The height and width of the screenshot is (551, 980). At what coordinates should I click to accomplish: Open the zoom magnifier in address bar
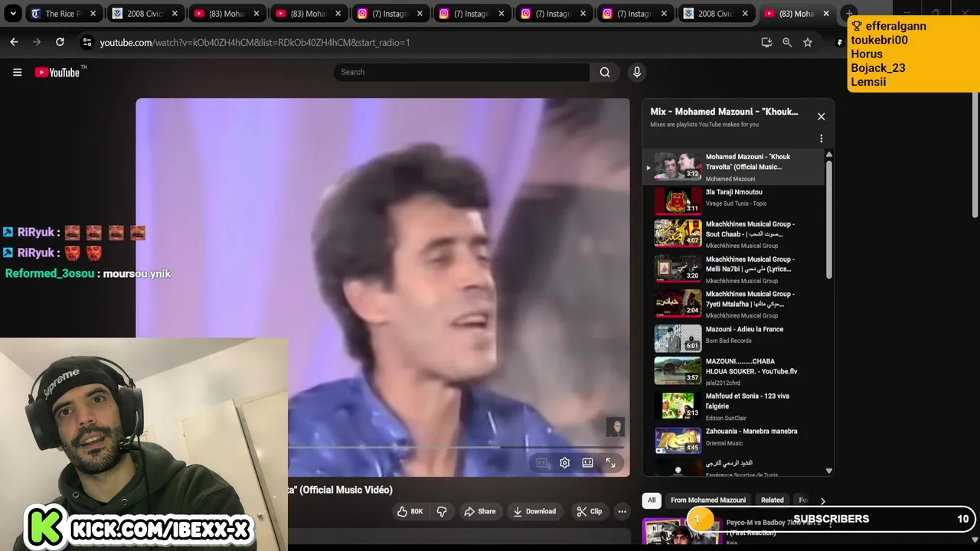787,42
